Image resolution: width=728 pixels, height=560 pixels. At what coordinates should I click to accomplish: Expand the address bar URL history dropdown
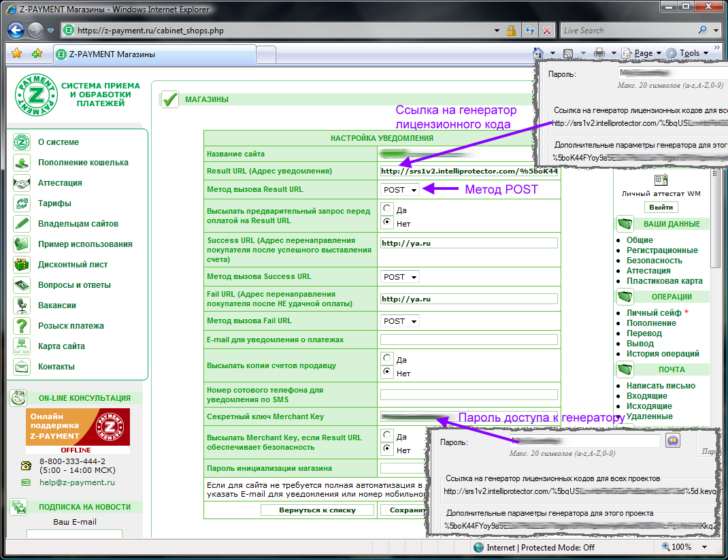[x=497, y=31]
